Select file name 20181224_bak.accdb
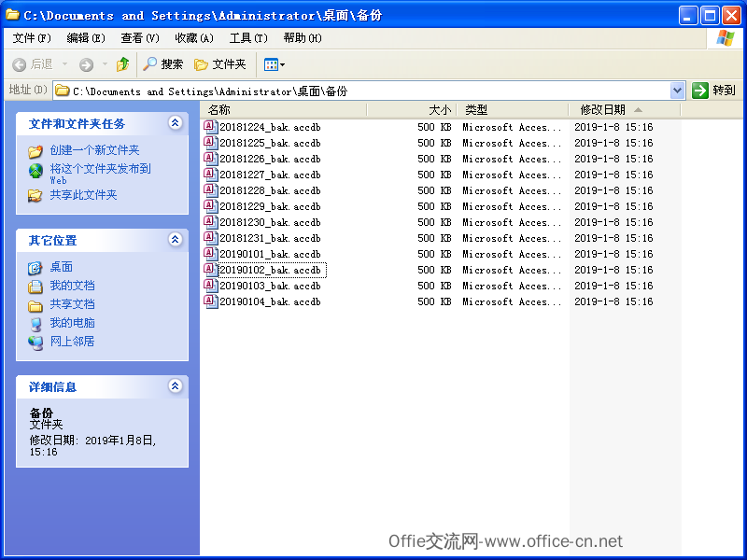This screenshot has height=560, width=747. click(x=270, y=127)
